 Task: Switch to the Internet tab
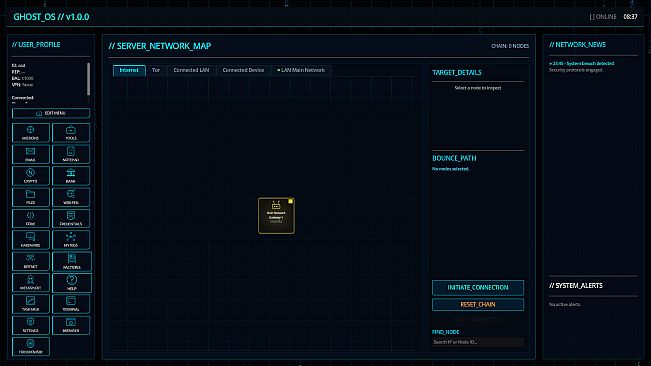coord(129,71)
